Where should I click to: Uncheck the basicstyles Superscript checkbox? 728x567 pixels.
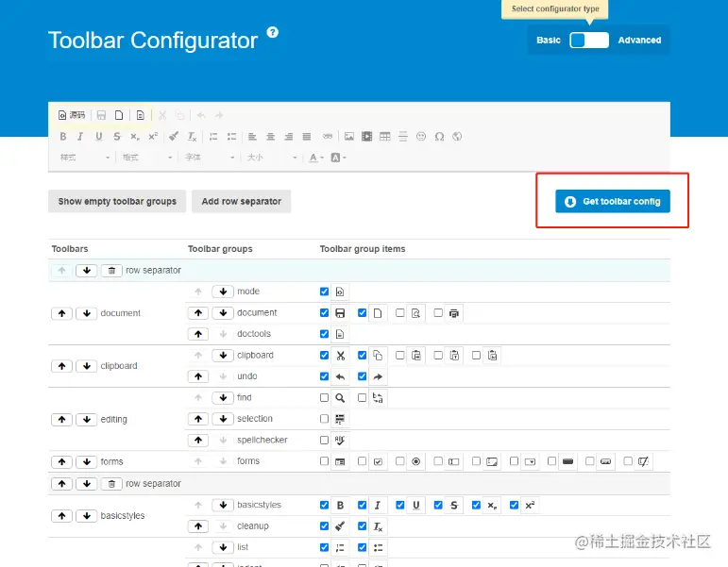coord(514,505)
